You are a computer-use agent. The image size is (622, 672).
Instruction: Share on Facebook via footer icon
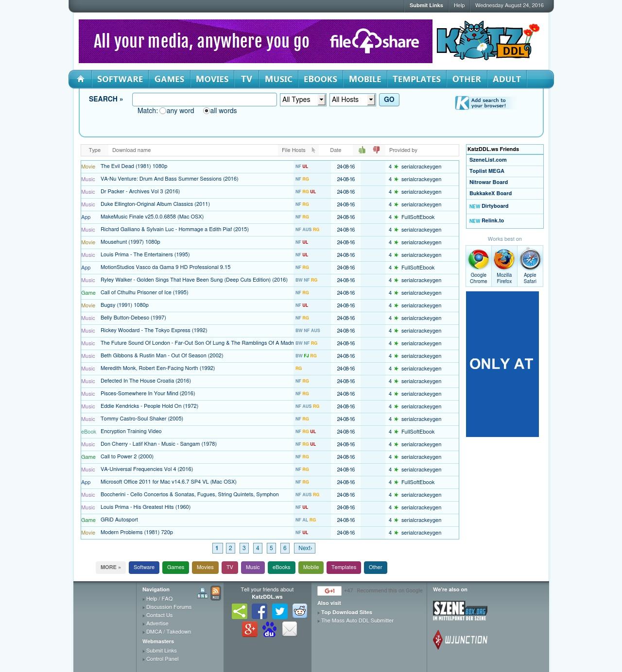[x=259, y=611]
